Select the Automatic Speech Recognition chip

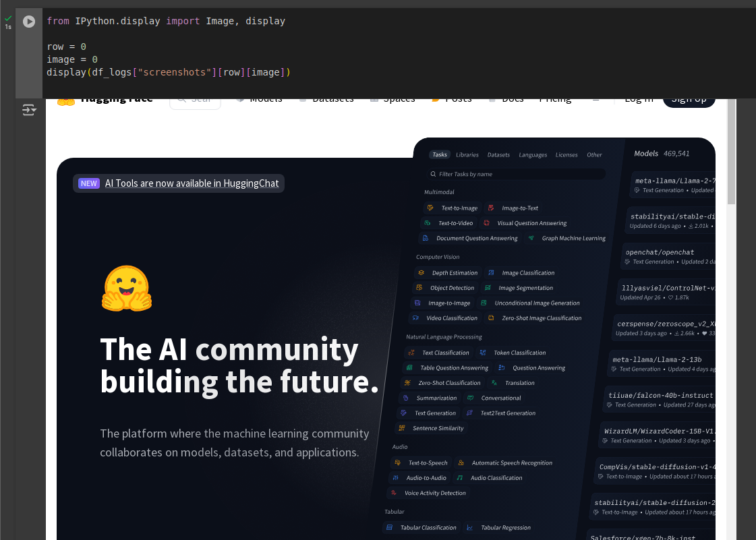click(505, 462)
